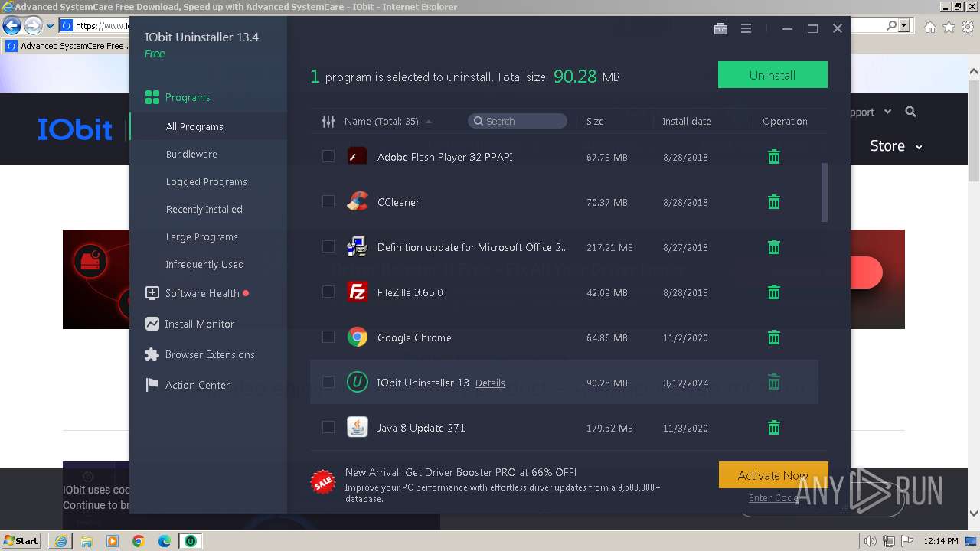Select the Advanced SystemCare browser tab
Viewport: 980px width, 551px height.
click(67, 46)
